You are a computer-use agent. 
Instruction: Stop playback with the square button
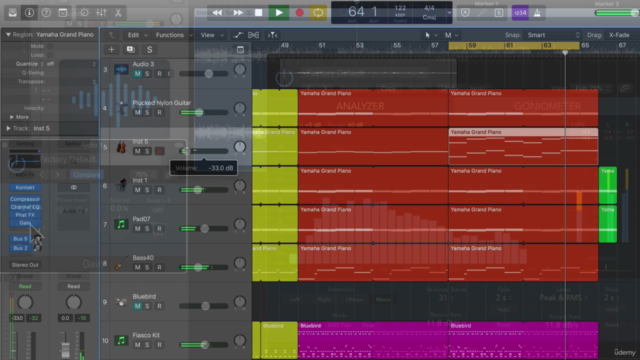click(x=258, y=13)
